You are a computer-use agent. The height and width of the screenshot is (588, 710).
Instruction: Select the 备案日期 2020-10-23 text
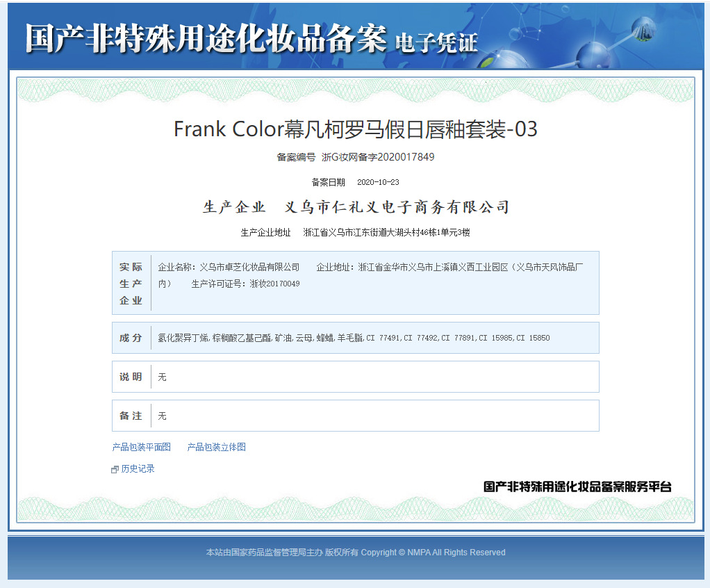[355, 182]
